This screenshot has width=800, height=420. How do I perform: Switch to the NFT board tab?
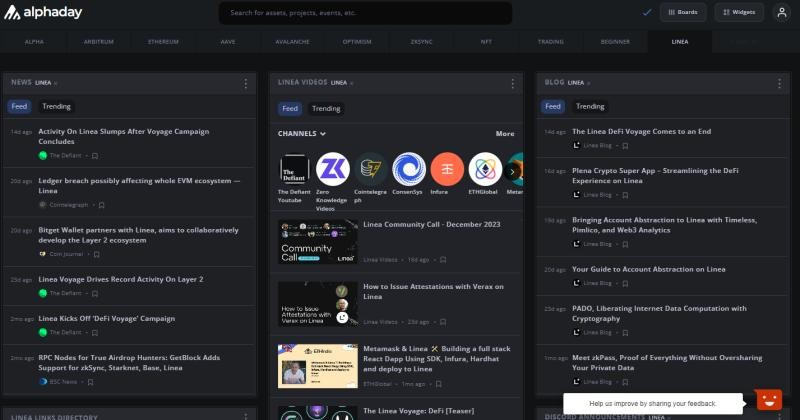pyautogui.click(x=486, y=42)
